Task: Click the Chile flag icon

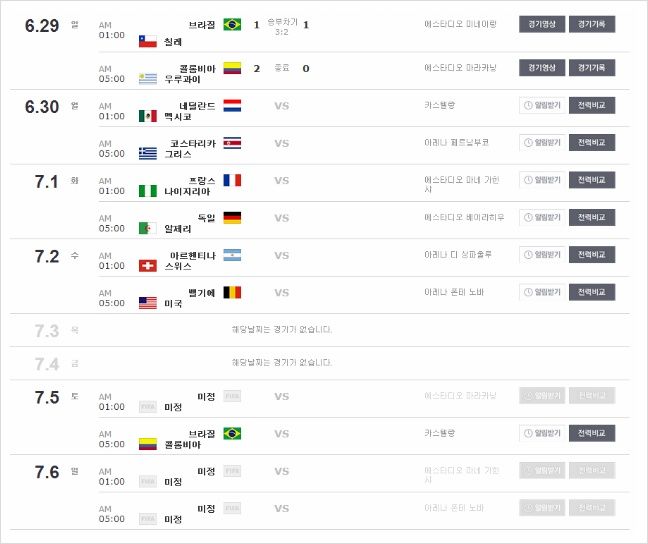Action: (148, 41)
